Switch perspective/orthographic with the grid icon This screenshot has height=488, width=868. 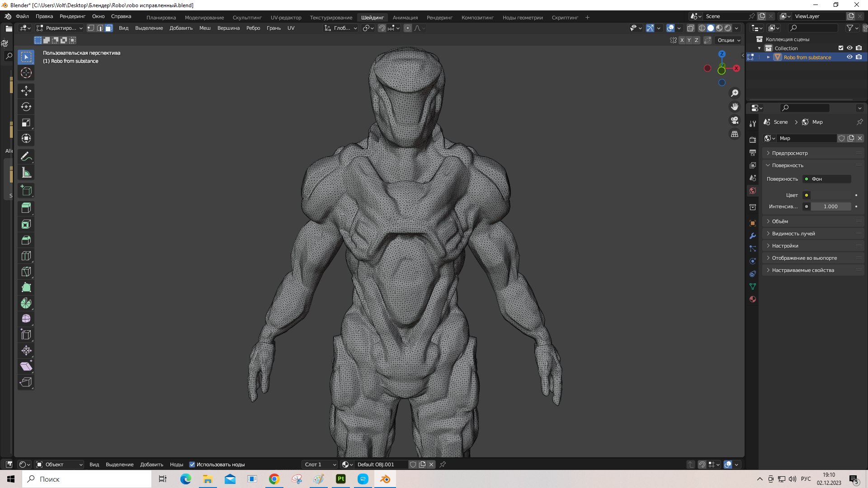tap(735, 134)
